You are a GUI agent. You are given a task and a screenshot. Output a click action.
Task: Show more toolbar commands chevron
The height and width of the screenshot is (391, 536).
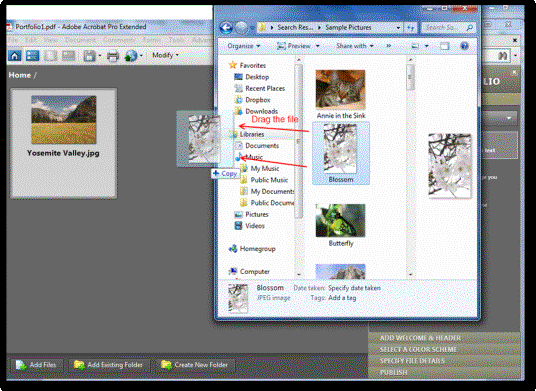click(389, 46)
